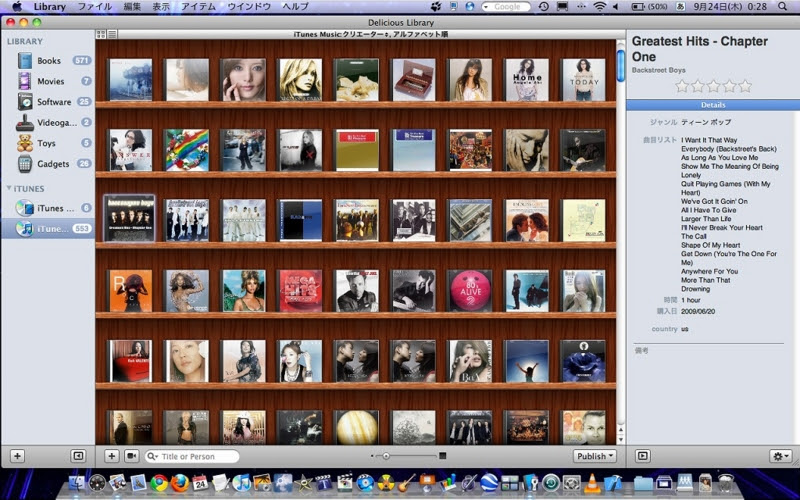Open Finder from the Dock
This screenshot has height=500, width=800.
pyautogui.click(x=77, y=482)
